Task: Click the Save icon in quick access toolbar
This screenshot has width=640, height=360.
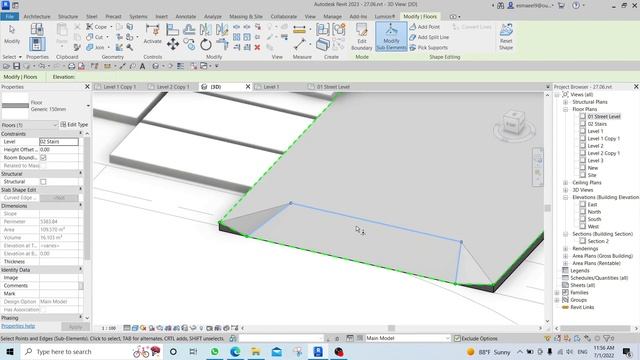Action: (x=16, y=66)
